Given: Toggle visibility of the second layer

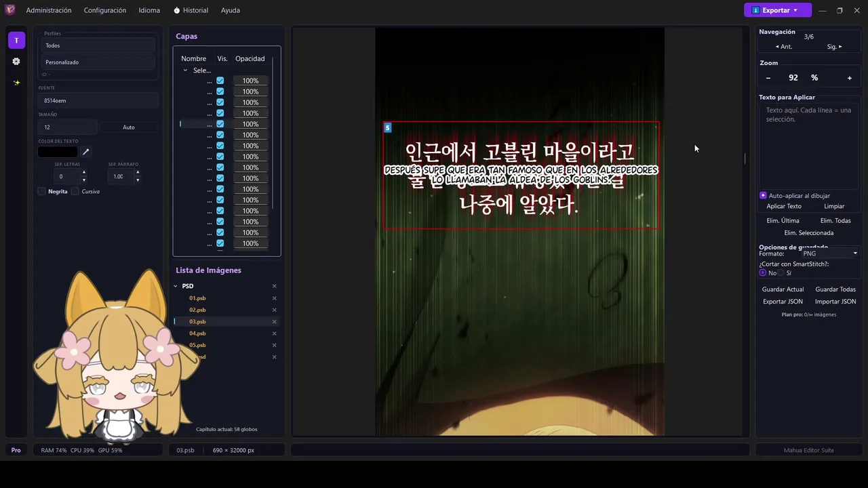Looking at the screenshot, I should 220,91.
